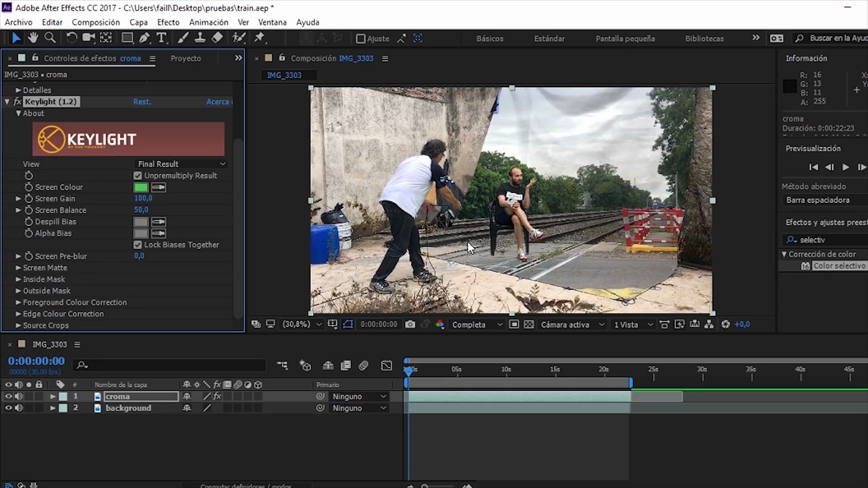
Task: Open Efecto menu from menu bar
Action: [x=168, y=22]
